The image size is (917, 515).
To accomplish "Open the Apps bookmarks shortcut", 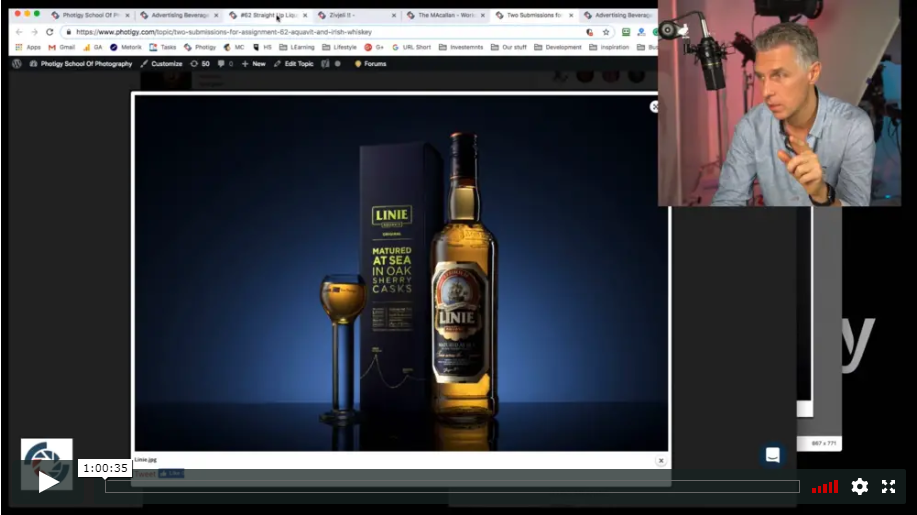I will pyautogui.click(x=28, y=47).
